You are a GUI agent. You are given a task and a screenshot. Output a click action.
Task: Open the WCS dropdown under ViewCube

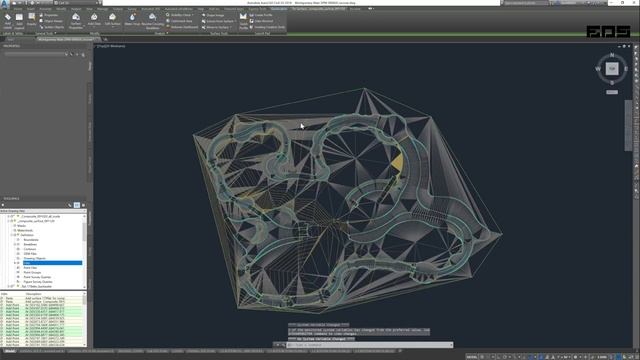tap(611, 92)
